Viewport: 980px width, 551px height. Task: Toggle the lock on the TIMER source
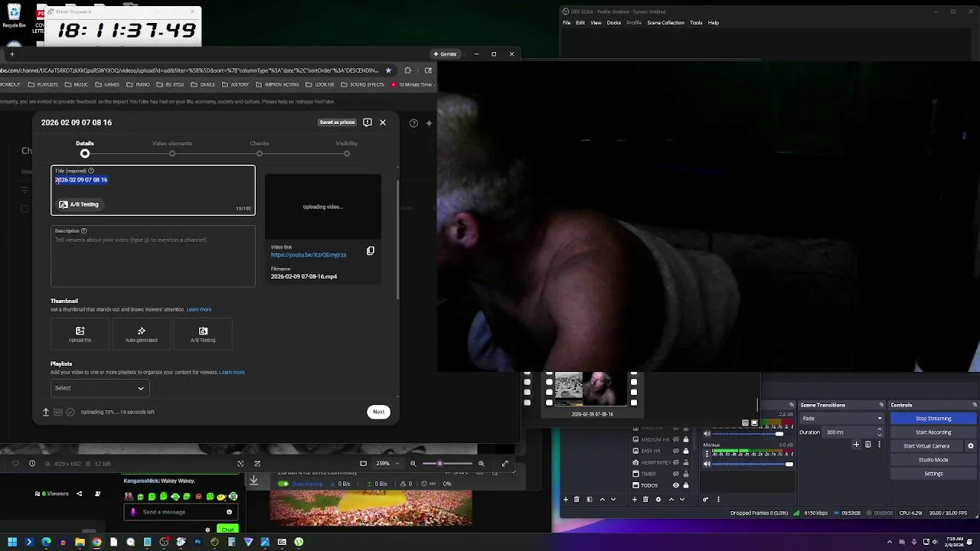[x=685, y=474]
